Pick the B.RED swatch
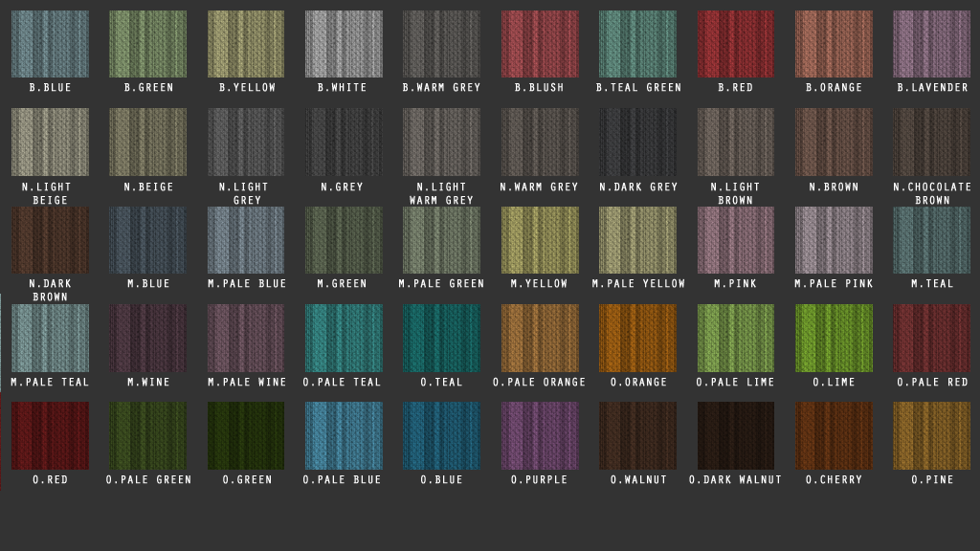This screenshot has width=980, height=551. (x=736, y=44)
